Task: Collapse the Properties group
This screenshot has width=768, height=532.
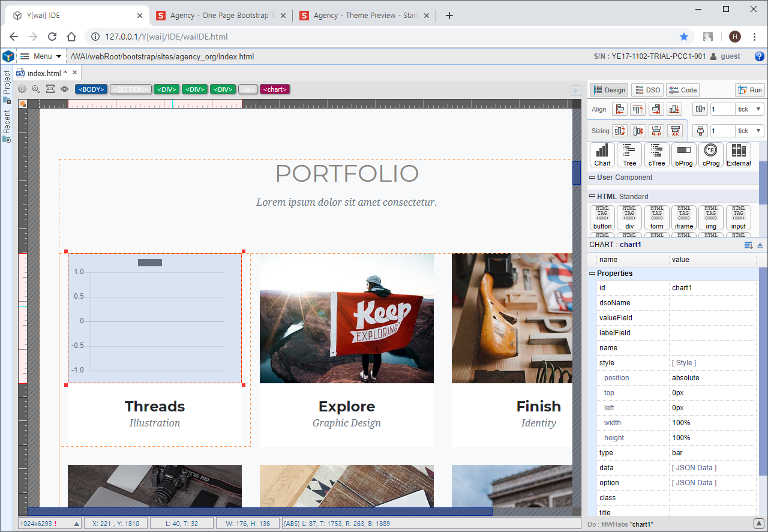Action: point(592,273)
